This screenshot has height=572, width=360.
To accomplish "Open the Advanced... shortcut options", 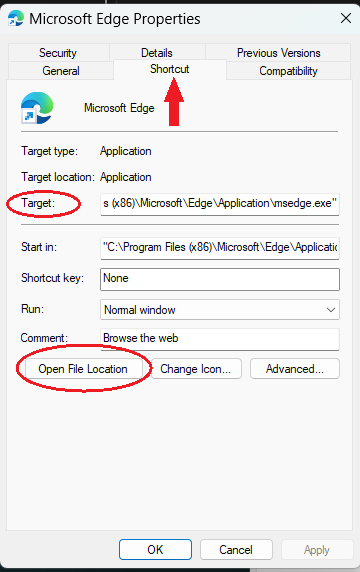I will click(x=295, y=369).
